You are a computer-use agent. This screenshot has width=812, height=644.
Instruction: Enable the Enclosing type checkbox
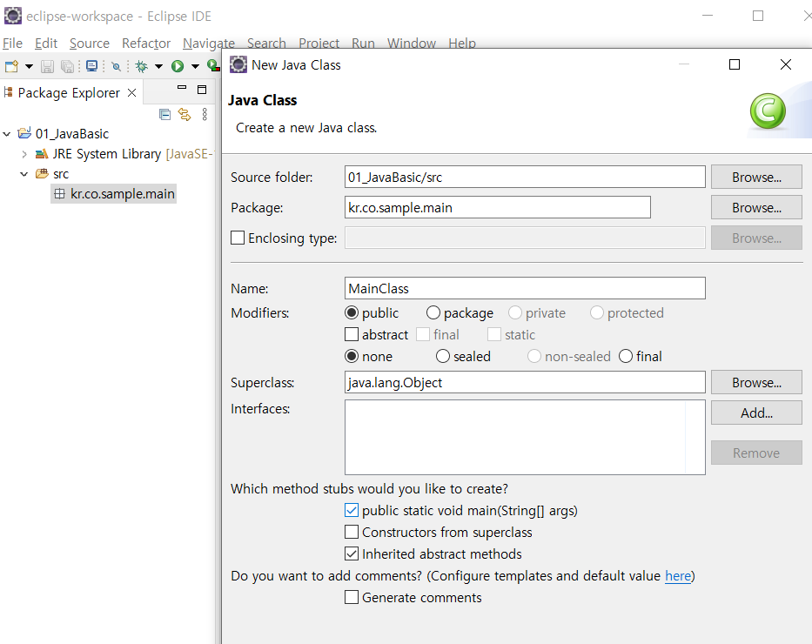point(238,238)
